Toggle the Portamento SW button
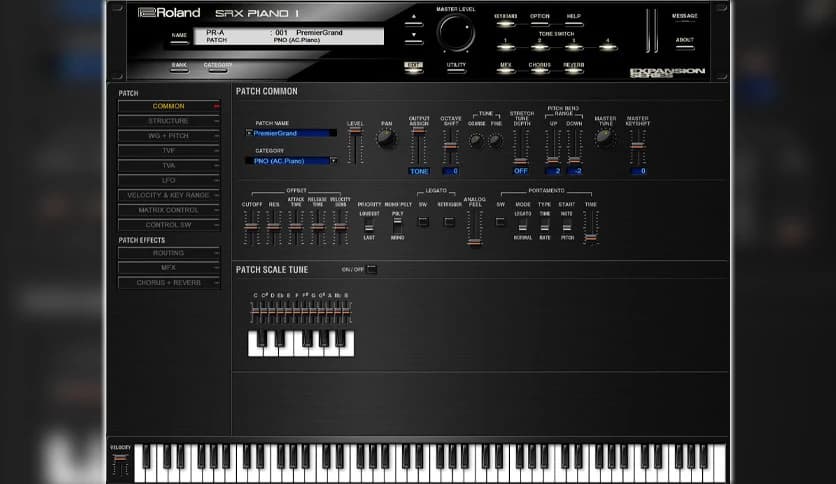 (500, 221)
